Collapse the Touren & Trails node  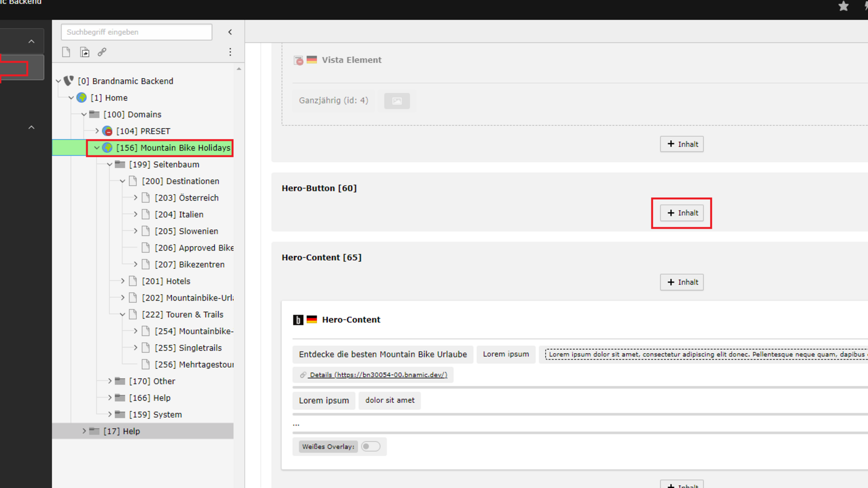click(123, 314)
